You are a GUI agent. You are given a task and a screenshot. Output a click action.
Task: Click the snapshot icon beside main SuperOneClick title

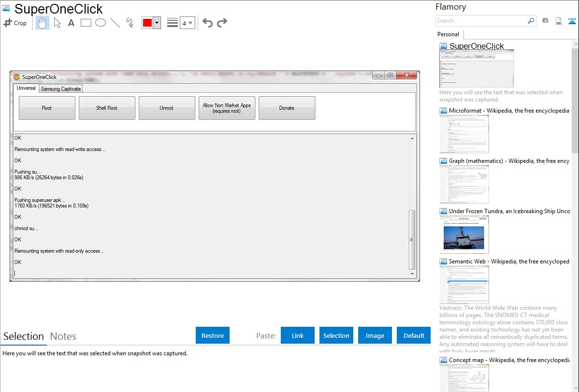pos(6,8)
